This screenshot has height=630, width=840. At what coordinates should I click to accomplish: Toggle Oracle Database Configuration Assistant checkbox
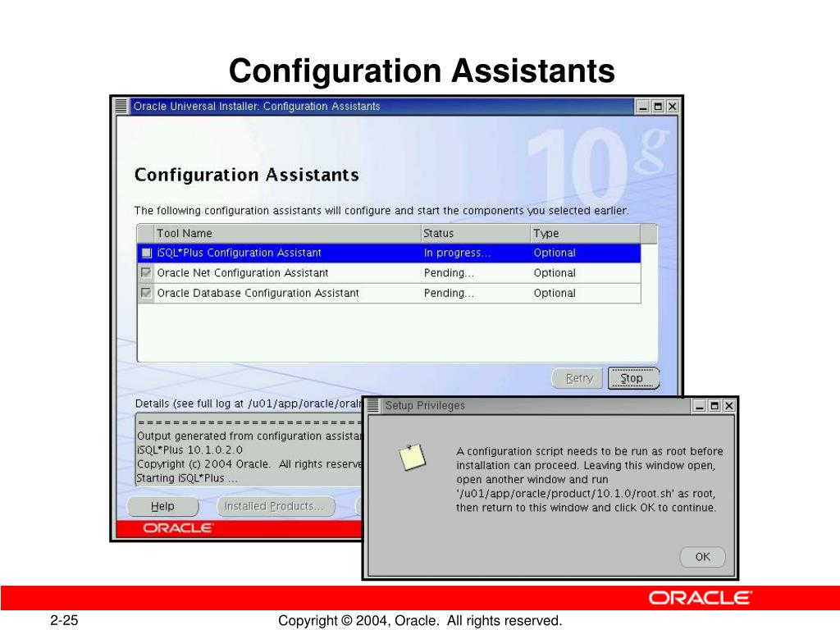pos(146,293)
